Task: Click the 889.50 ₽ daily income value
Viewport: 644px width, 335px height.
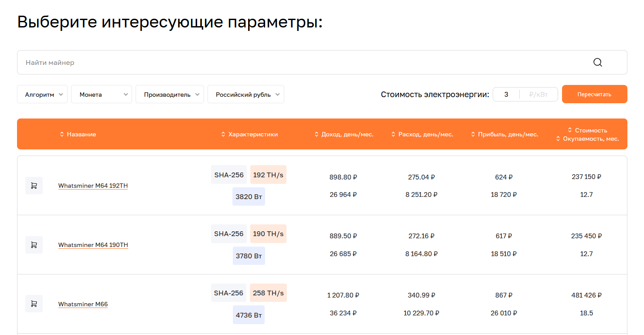Action: pyautogui.click(x=343, y=236)
